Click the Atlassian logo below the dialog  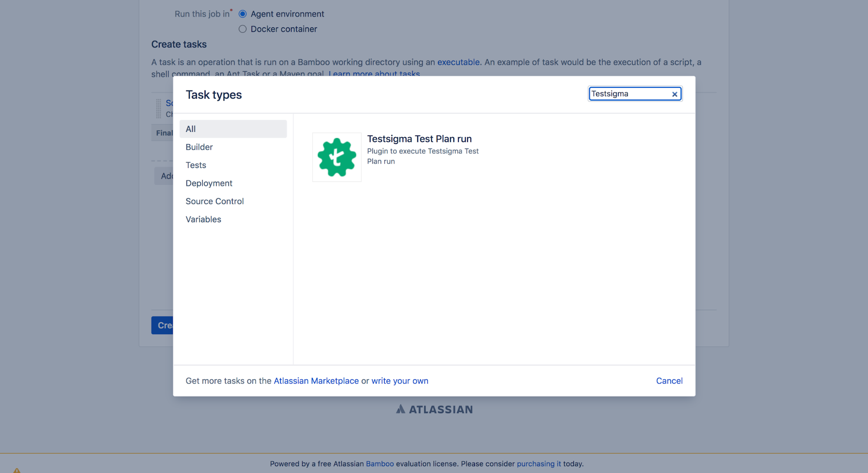click(434, 409)
